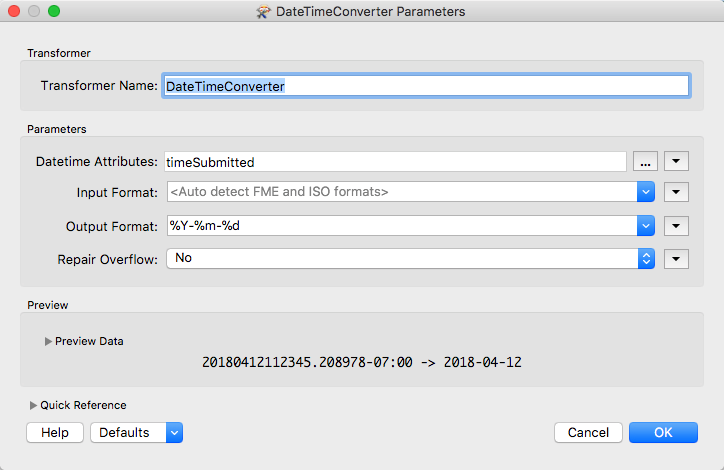Expand the Preview Data section
This screenshot has width=724, height=470.
click(48, 341)
